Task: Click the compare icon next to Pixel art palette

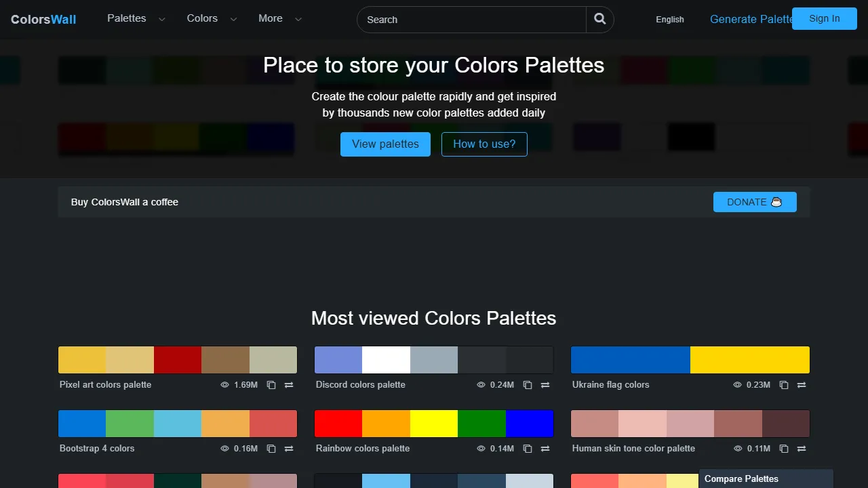Action: pos(288,384)
